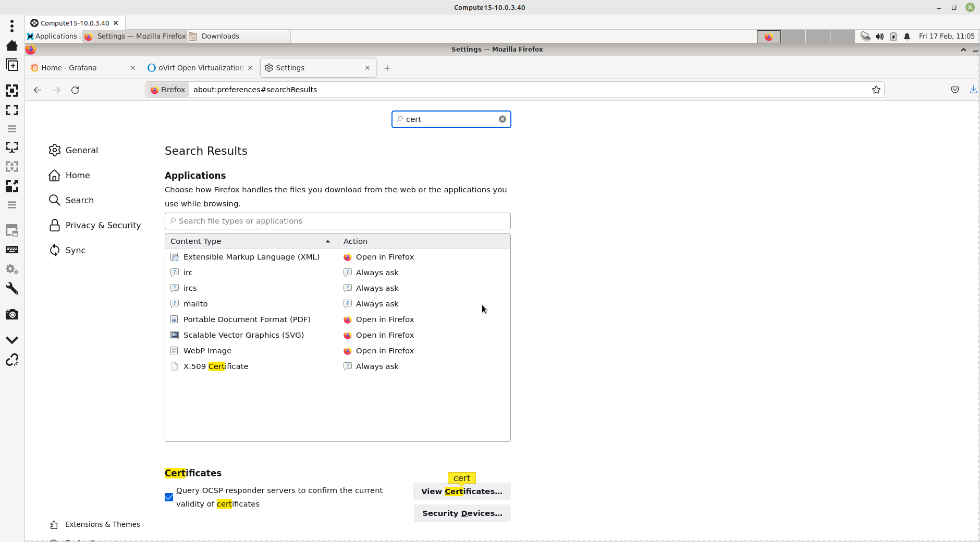This screenshot has height=542, width=980.
Task: Open a new tab with plus icon
Action: (x=387, y=68)
